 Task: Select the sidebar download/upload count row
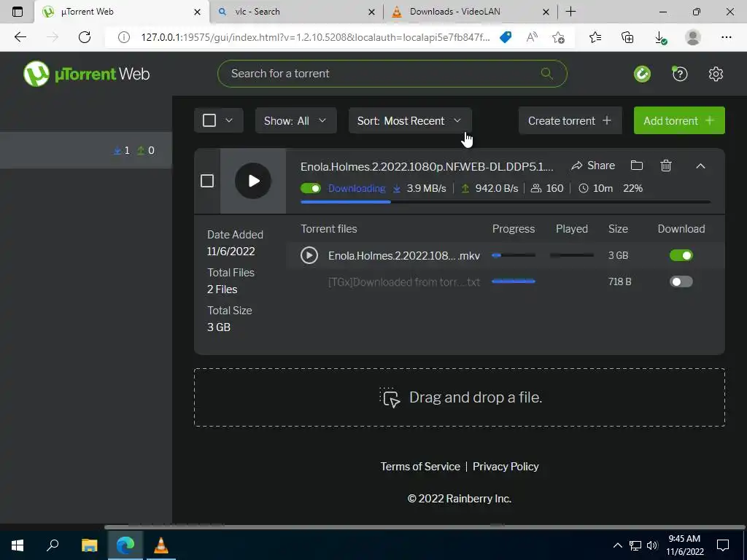click(x=86, y=150)
